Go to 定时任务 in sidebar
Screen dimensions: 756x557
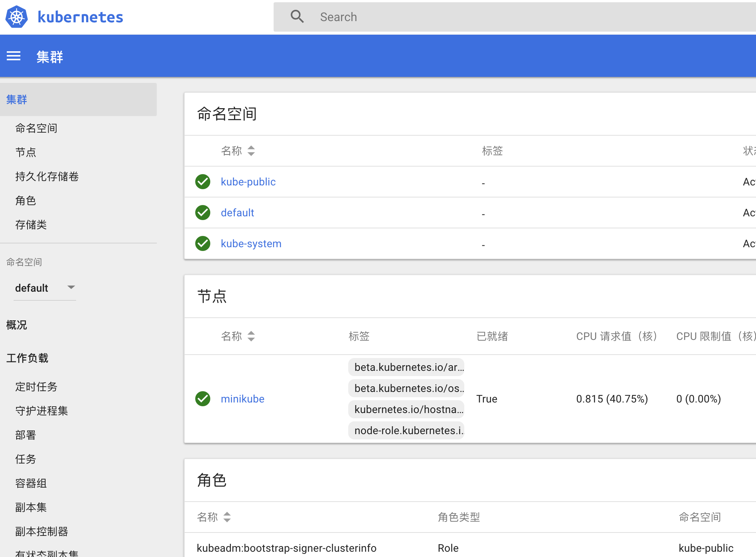click(36, 387)
